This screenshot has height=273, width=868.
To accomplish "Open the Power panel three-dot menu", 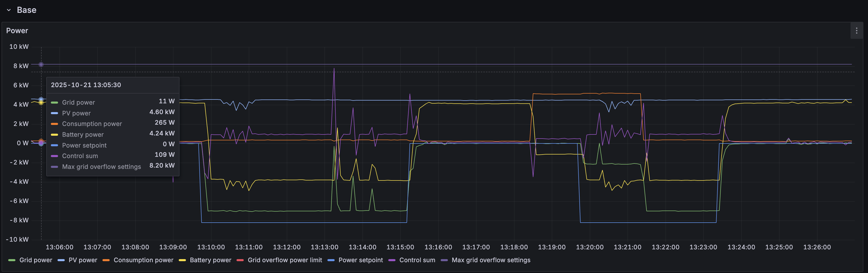I will tap(856, 31).
